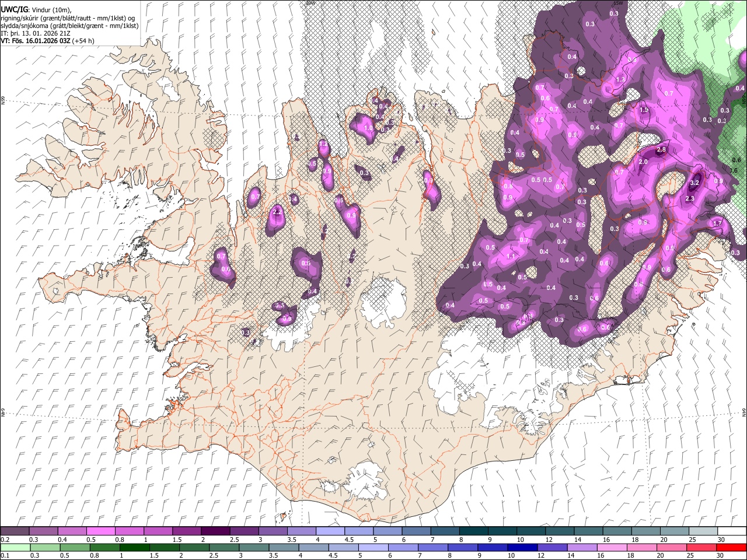
Task: Click the bright red 30 swatch in bottom legend row
Action: 731,548
